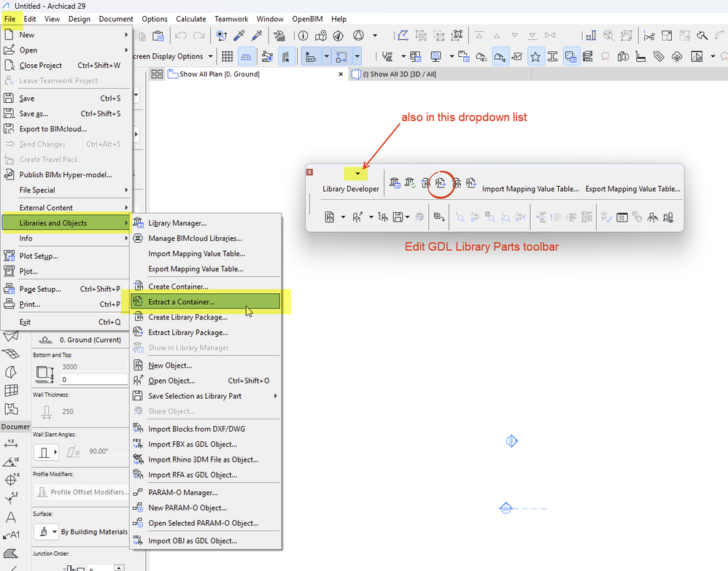Click the Pick Up Parameters eyedropper icon
The height and width of the screenshot is (571, 728).
point(239,35)
